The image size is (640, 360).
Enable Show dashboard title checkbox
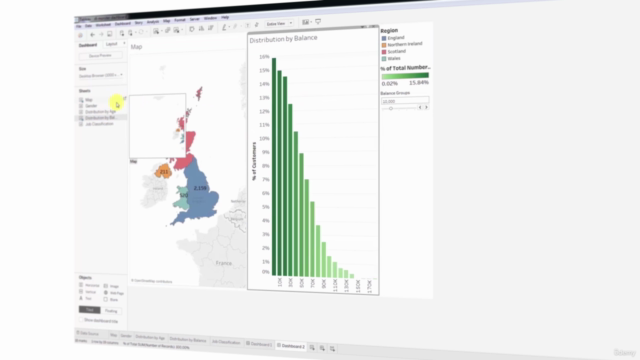(x=81, y=320)
